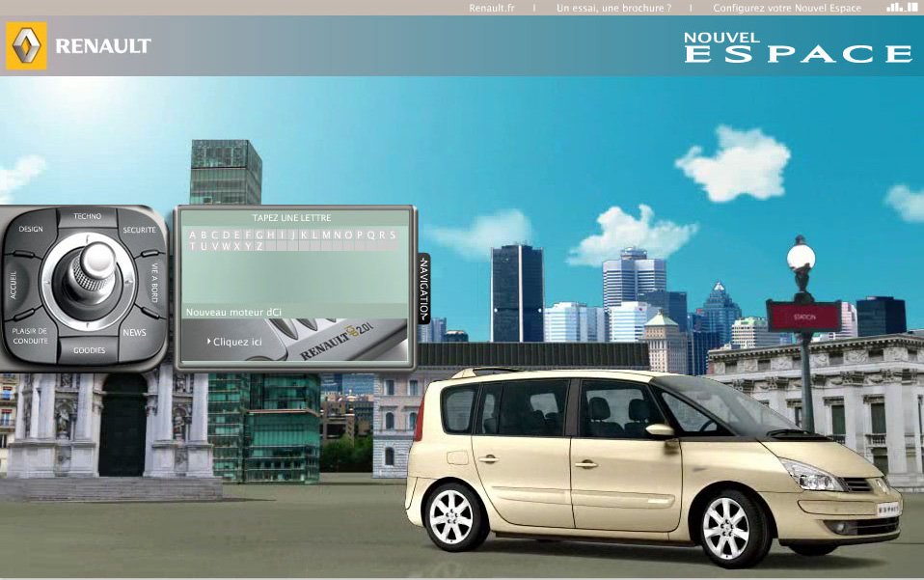The height and width of the screenshot is (580, 924).
Task: Click the Renault.fr link
Action: (x=492, y=8)
